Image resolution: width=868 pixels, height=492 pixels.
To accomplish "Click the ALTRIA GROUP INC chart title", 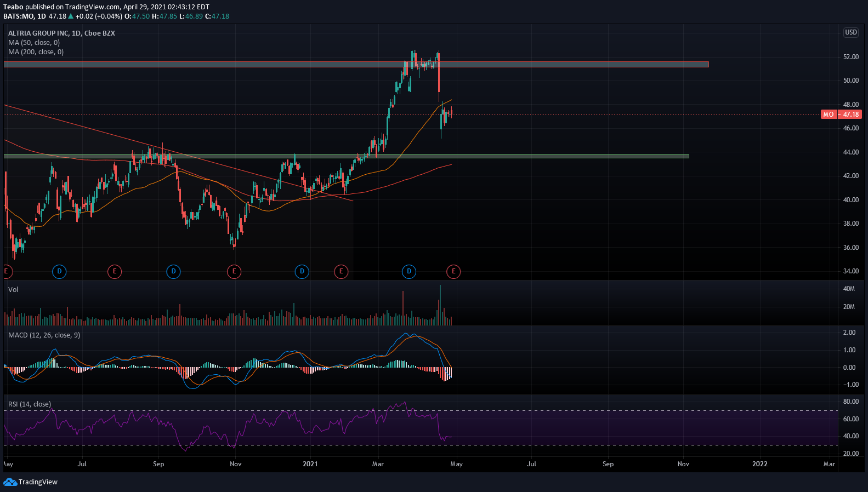I will [61, 33].
